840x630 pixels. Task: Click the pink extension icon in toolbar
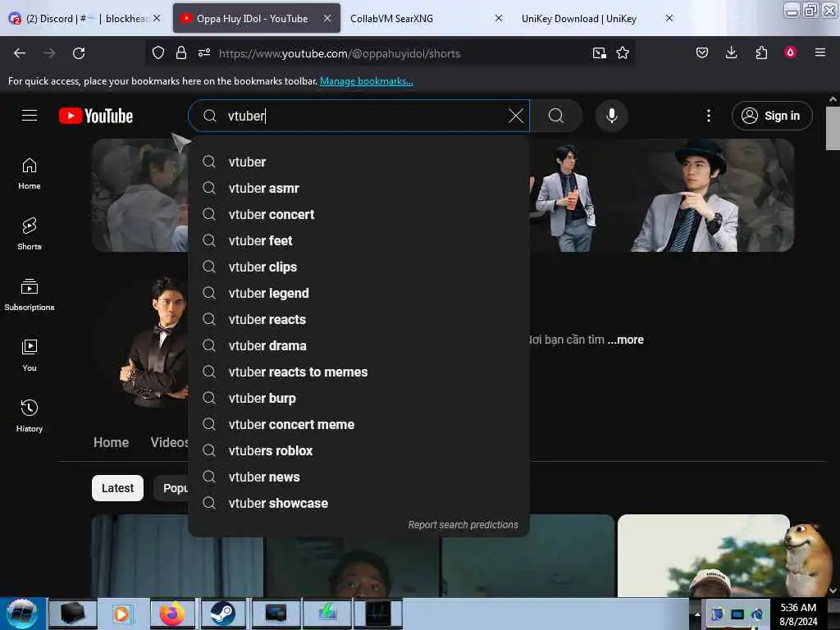pyautogui.click(x=790, y=52)
